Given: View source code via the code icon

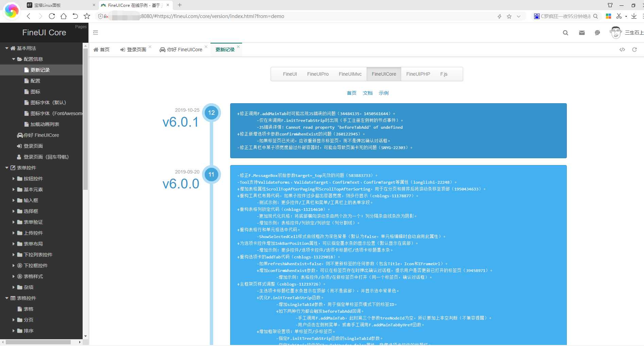Looking at the screenshot, I should click(x=622, y=50).
